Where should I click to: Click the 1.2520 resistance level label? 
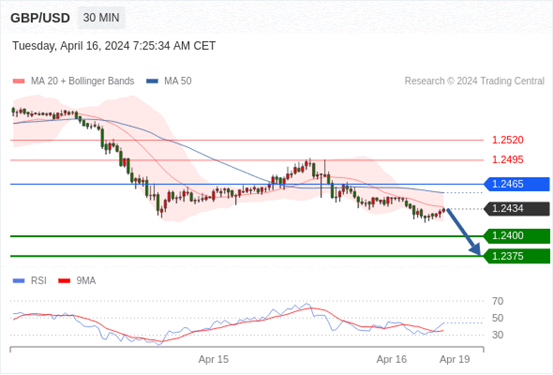(508, 140)
